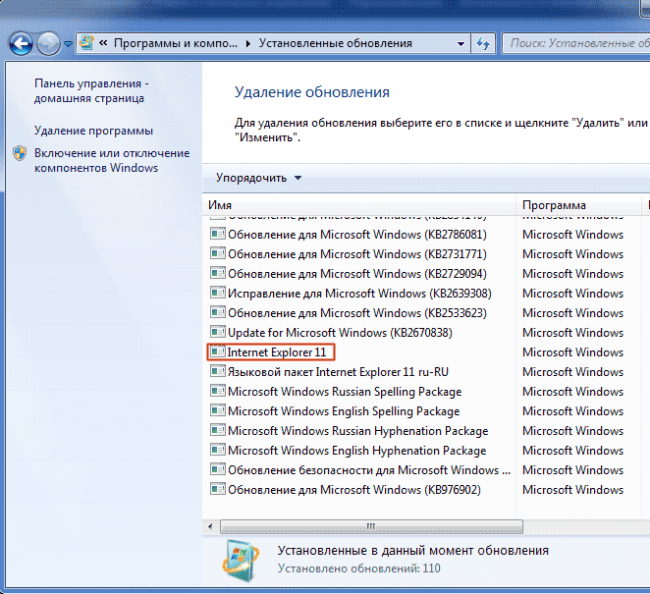Viewport: 650px width, 594px height.
Task: Click 'Установленные обновления' breadcrumb
Action: click(x=335, y=43)
